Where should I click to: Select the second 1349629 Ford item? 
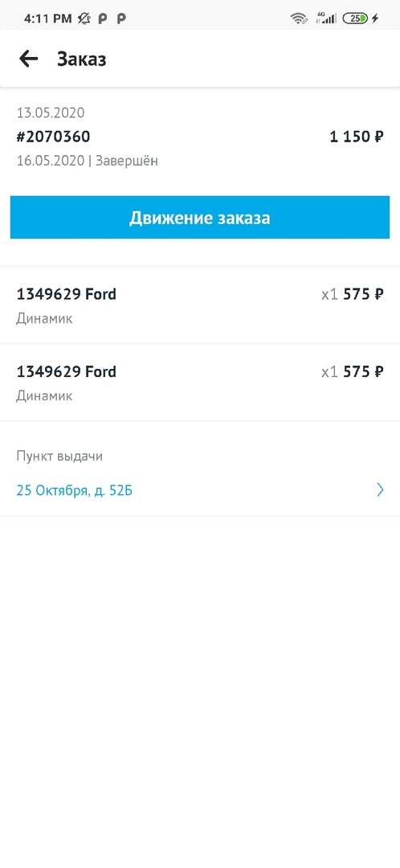(x=200, y=383)
